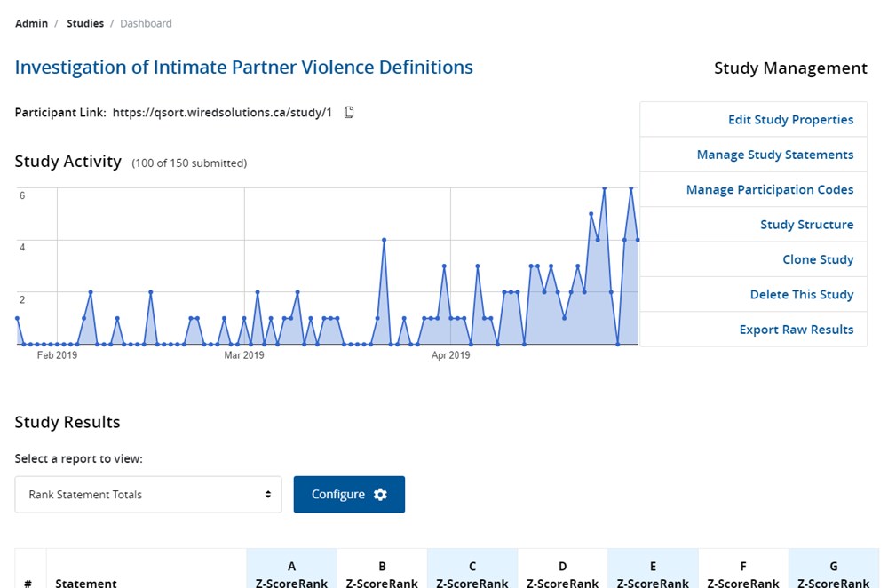Open the Rank Statement Totals report dropdown
The image size is (888, 588).
(148, 495)
